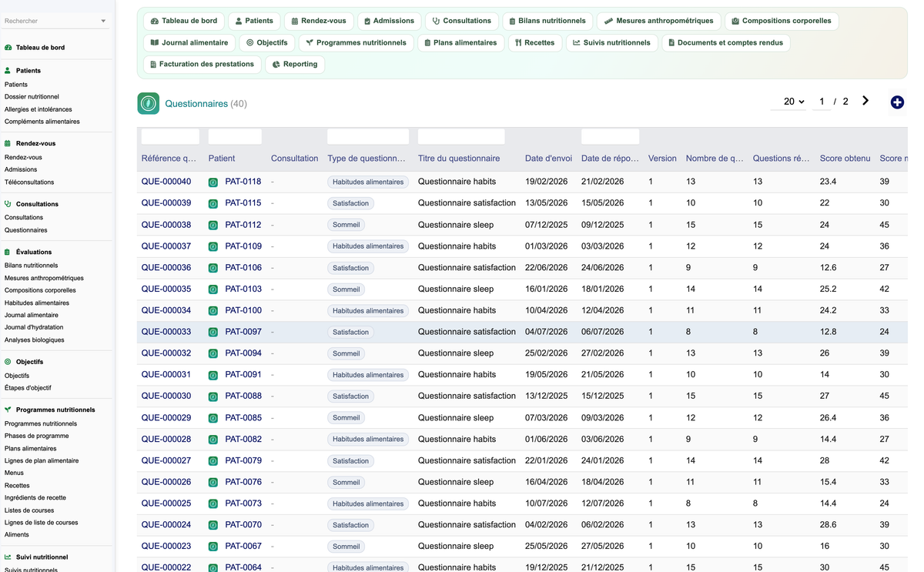
Task: Open the Recettes tab in top bar
Action: 534,42
